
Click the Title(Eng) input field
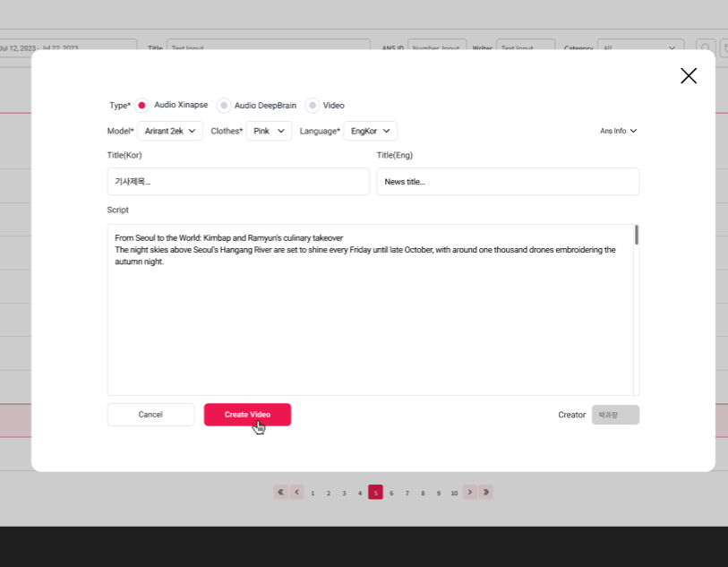pyautogui.click(x=508, y=182)
